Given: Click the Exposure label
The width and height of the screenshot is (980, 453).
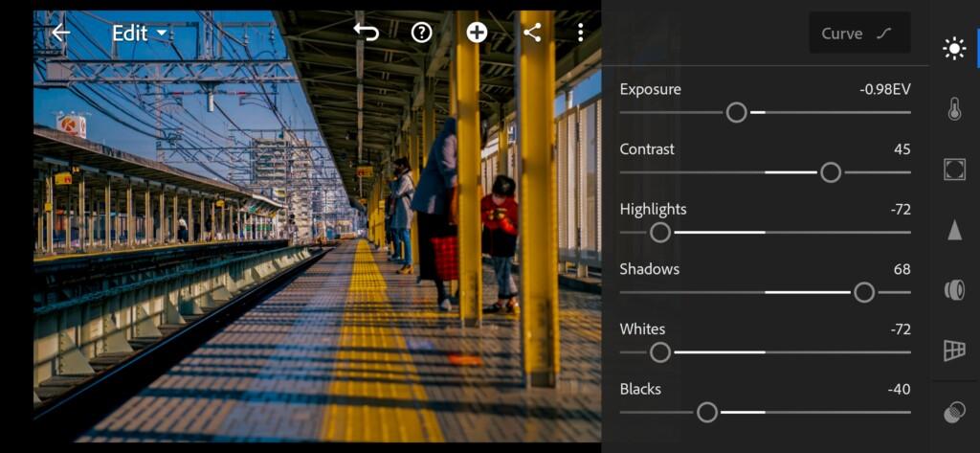Looking at the screenshot, I should pos(650,89).
